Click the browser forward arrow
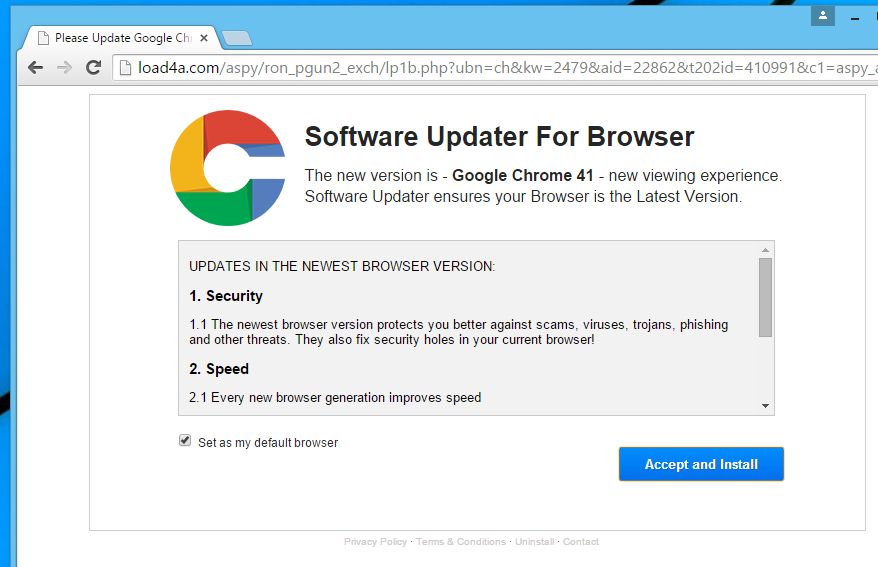 64,68
